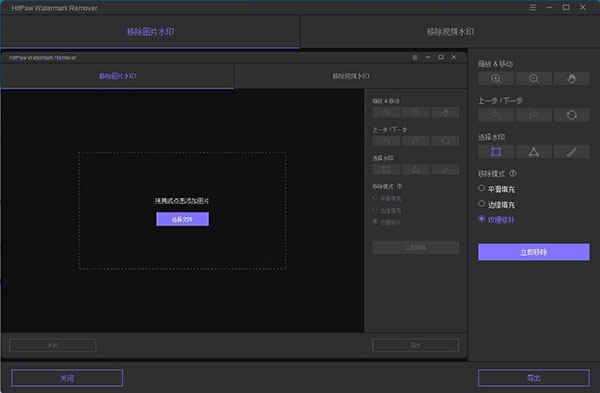
Task: Redo with the 下一步 arrow icon
Action: pyautogui.click(x=534, y=115)
